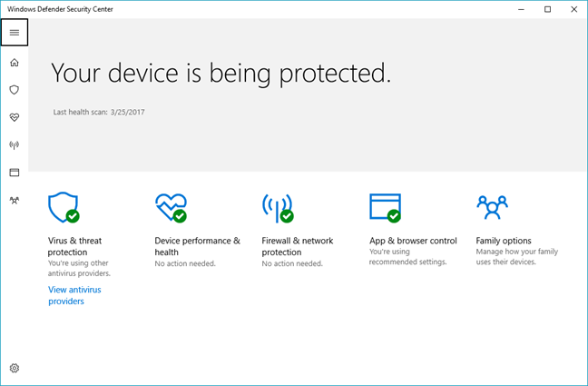Click "You're using recommended settings" text

[x=407, y=257]
